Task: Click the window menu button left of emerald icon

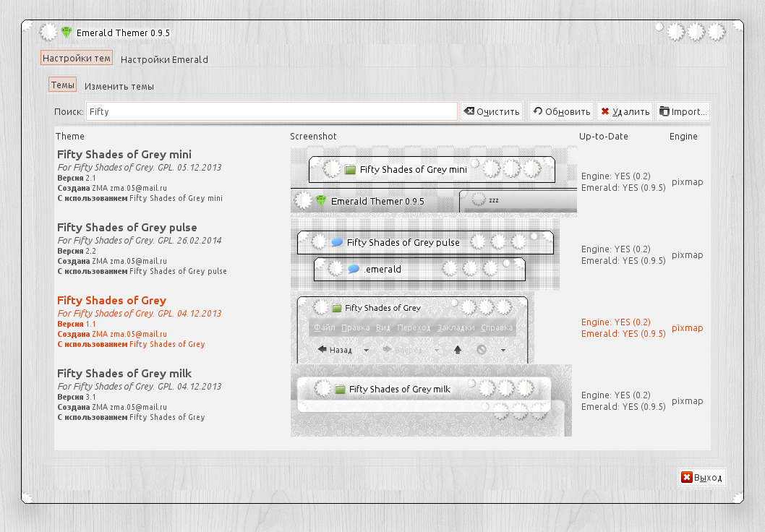Action: tap(48, 33)
